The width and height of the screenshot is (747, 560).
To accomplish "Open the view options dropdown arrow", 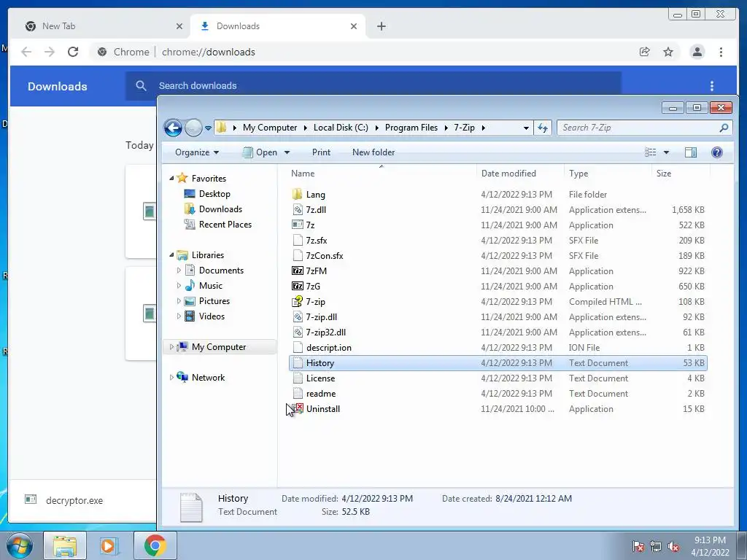I will click(666, 152).
